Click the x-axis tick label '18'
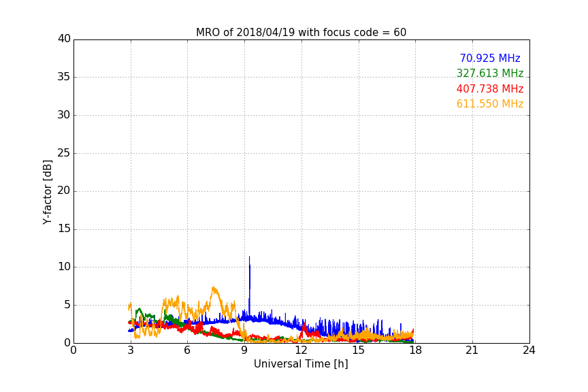The image size is (588, 392). 415,350
